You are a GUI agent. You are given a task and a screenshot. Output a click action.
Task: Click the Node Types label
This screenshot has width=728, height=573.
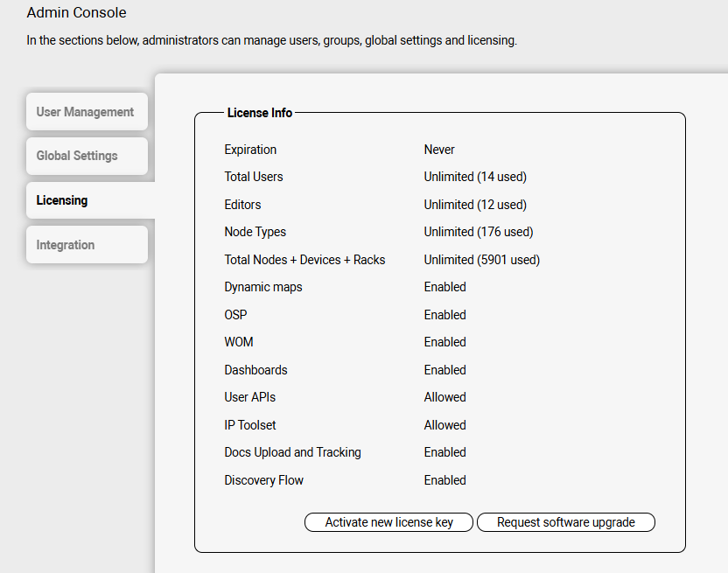point(255,232)
